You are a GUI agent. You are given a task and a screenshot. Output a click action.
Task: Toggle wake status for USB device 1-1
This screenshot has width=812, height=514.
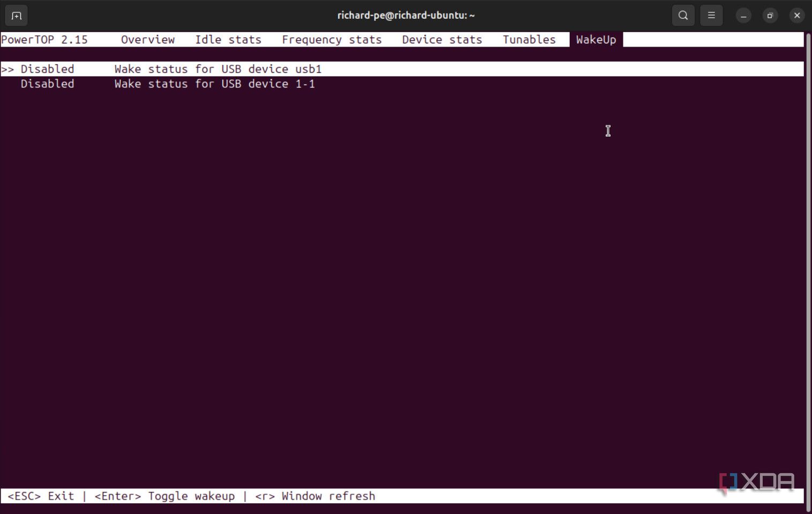point(402,84)
